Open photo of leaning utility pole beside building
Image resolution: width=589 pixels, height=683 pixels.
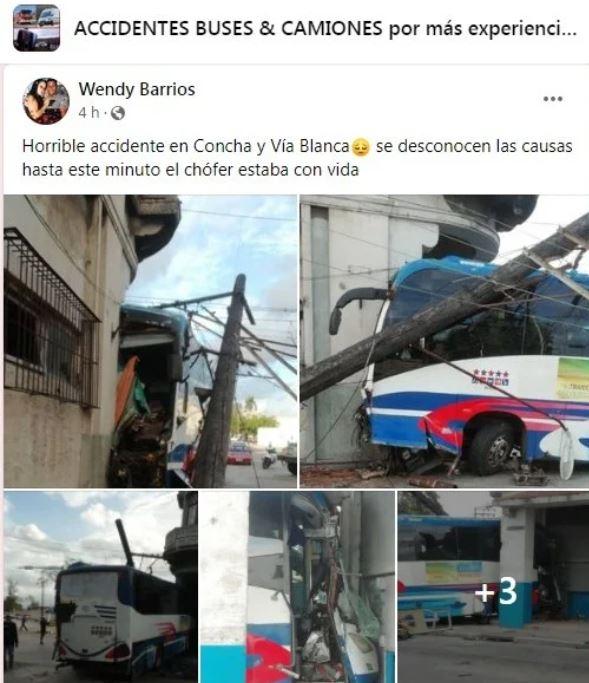pyautogui.click(x=150, y=341)
